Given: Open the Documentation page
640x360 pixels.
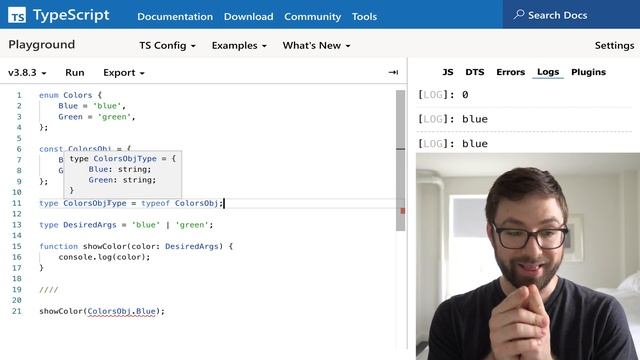Looking at the screenshot, I should [x=175, y=17].
